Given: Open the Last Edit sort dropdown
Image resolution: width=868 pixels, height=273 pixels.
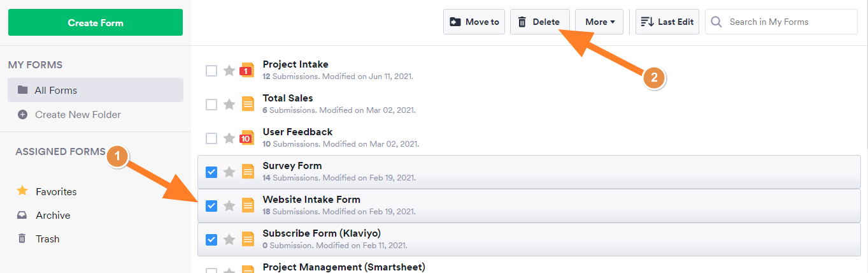Looking at the screenshot, I should (667, 22).
